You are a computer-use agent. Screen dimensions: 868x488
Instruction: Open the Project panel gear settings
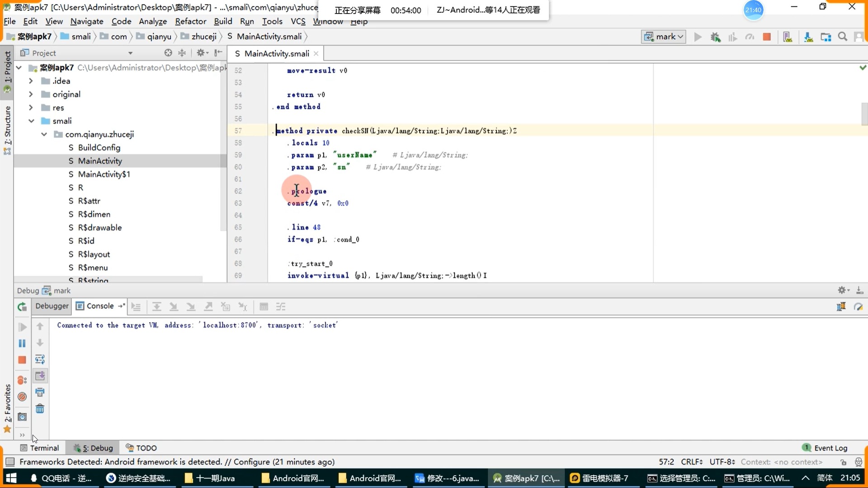(202, 53)
